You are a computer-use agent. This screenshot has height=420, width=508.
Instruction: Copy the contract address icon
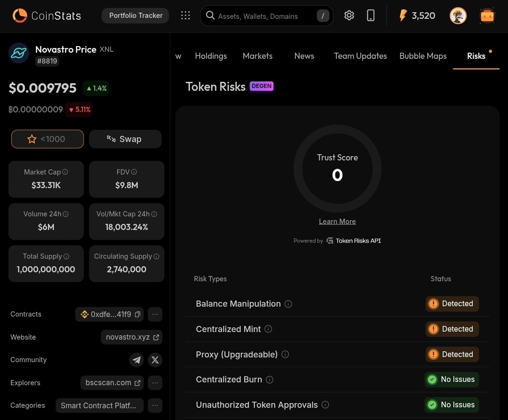click(x=137, y=315)
